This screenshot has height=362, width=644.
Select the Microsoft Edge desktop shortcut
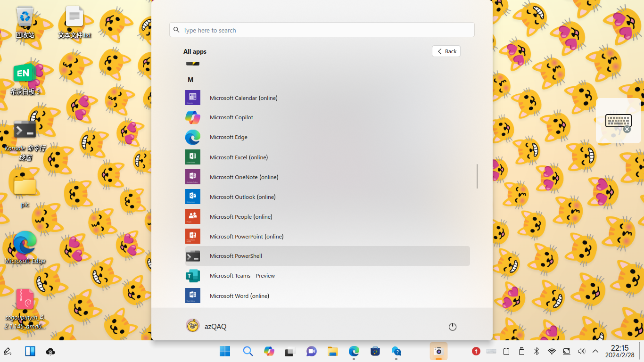click(25, 247)
